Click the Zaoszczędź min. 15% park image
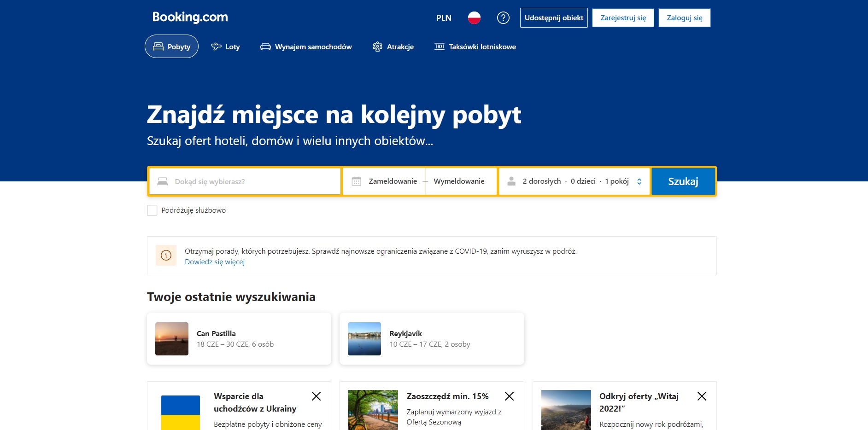 373,410
